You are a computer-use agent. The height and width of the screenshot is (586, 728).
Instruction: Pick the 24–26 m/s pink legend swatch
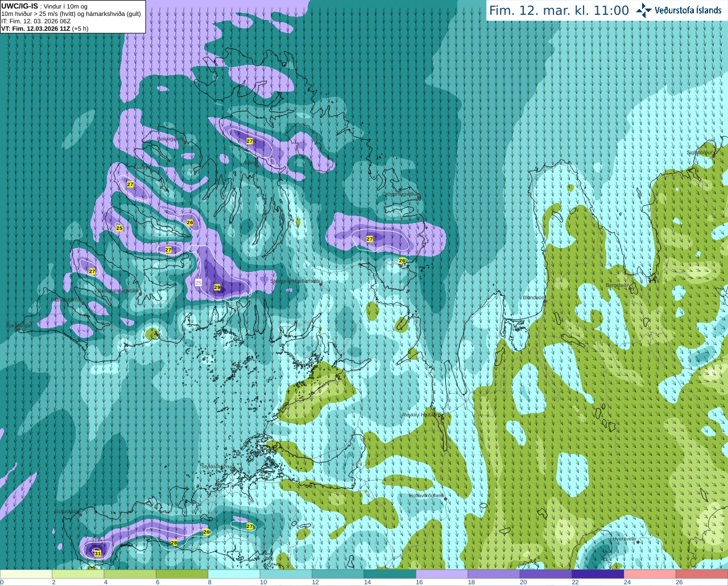point(650,574)
